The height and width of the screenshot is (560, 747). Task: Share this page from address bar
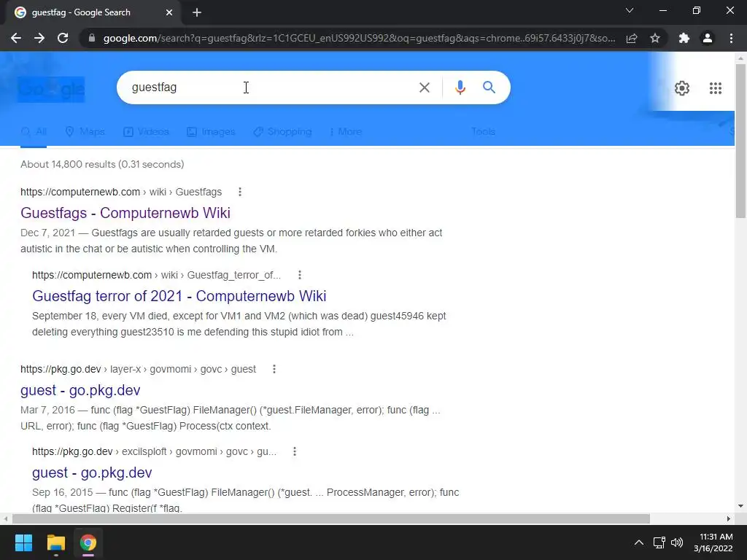pyautogui.click(x=632, y=38)
